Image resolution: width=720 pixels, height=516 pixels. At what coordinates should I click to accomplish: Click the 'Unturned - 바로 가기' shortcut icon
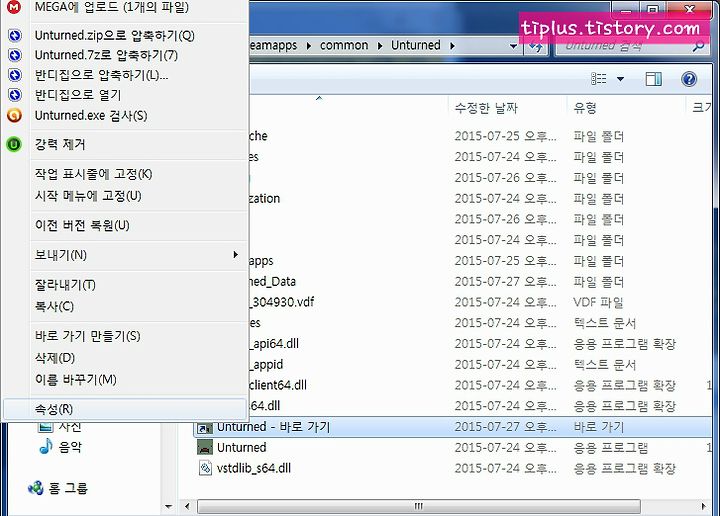click(205, 427)
